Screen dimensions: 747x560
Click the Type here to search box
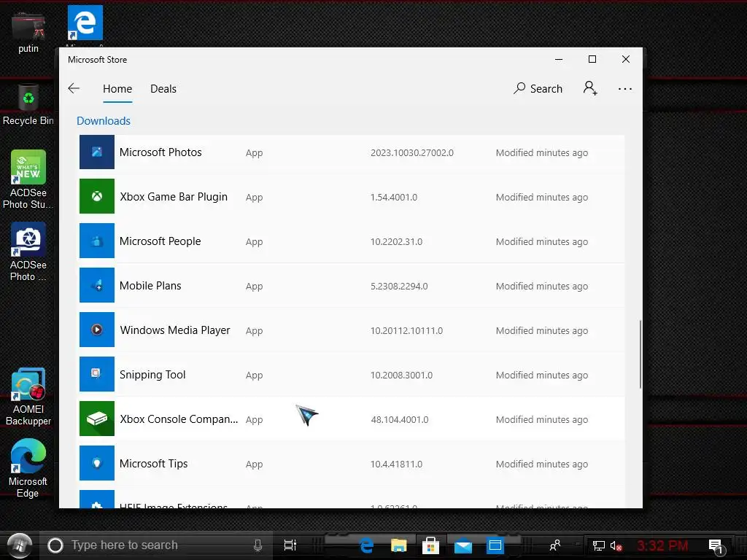click(156, 545)
